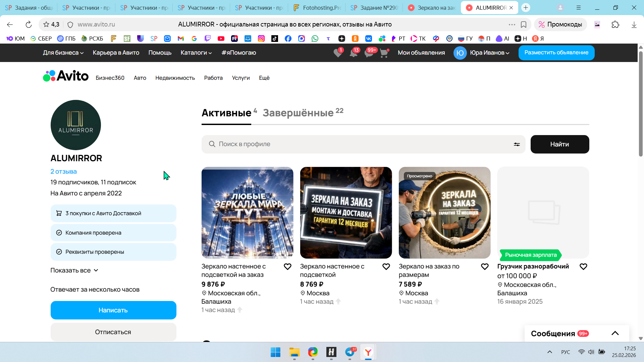The height and width of the screenshot is (362, 644).
Task: Click the search filter settings icon
Action: [517, 144]
